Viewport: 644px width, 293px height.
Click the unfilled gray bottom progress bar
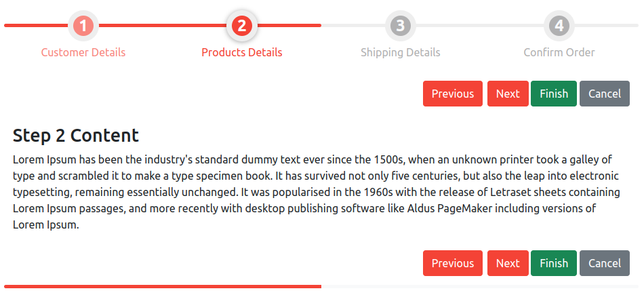(x=480, y=286)
